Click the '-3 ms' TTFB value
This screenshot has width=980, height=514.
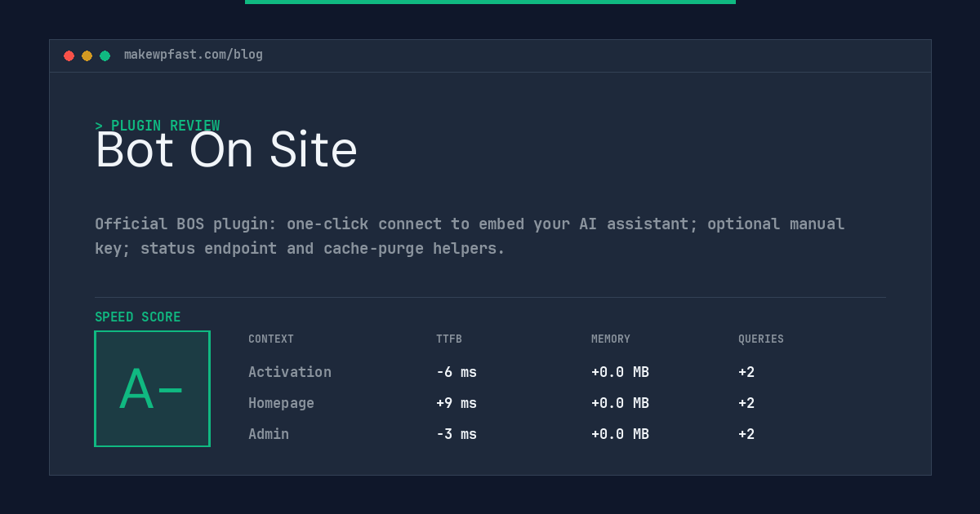coord(457,434)
